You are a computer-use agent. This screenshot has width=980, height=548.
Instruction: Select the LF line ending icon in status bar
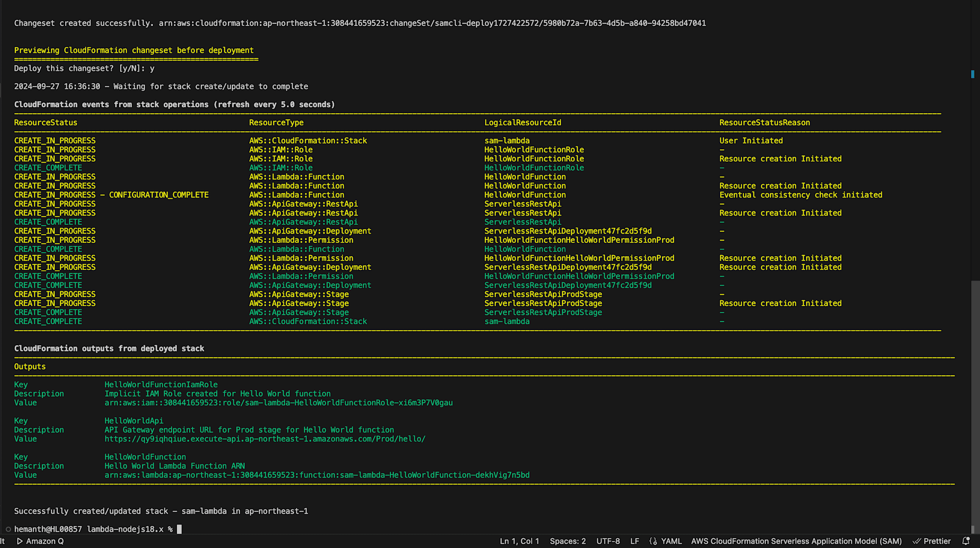tap(635, 541)
